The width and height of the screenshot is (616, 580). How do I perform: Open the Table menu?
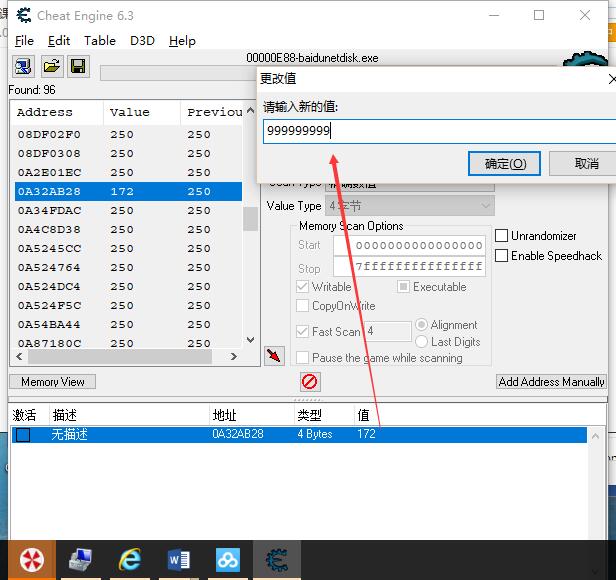click(x=100, y=41)
